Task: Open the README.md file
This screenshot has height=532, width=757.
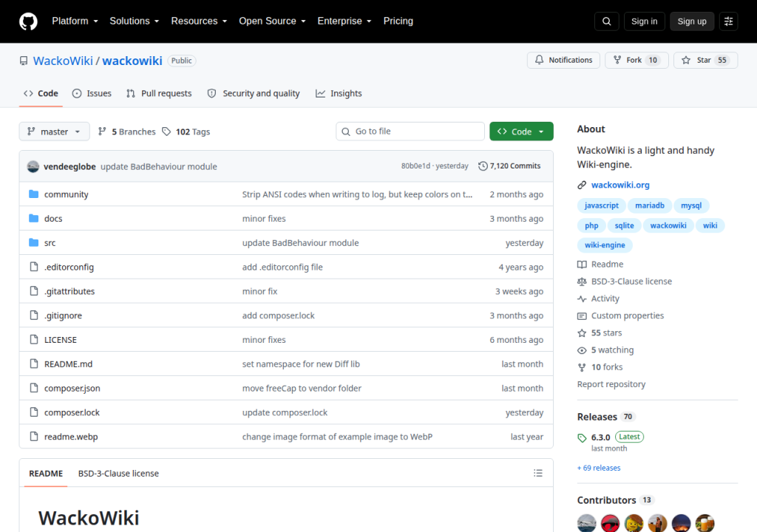Action: pos(68,364)
